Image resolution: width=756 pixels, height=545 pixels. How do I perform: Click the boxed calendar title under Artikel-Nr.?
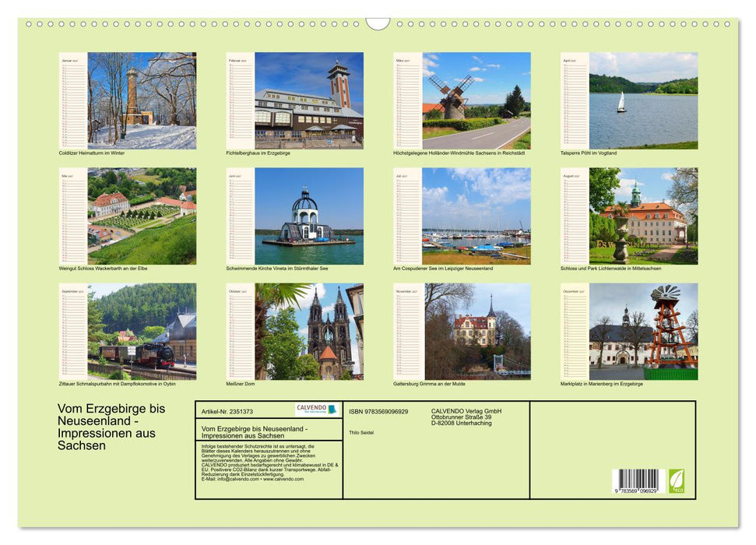click(255, 432)
